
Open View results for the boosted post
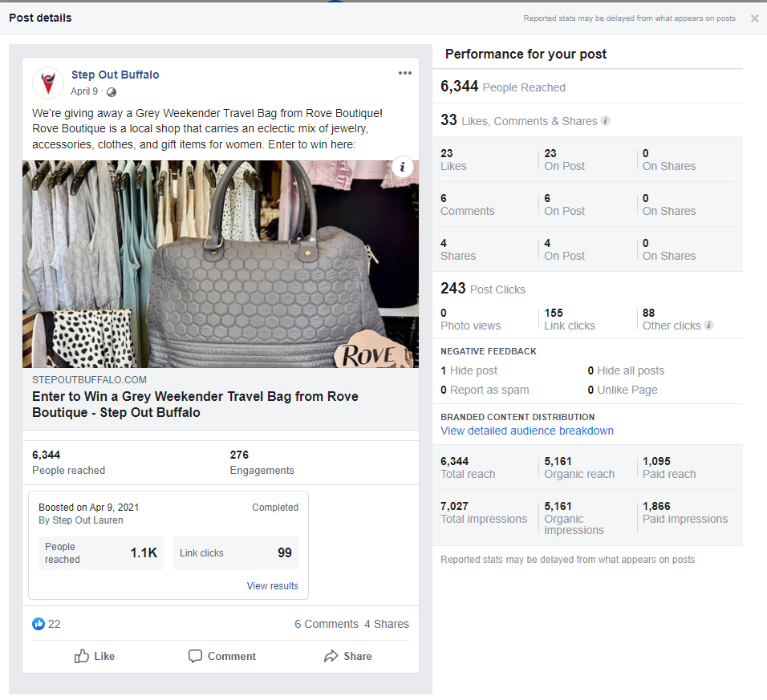coord(273,585)
